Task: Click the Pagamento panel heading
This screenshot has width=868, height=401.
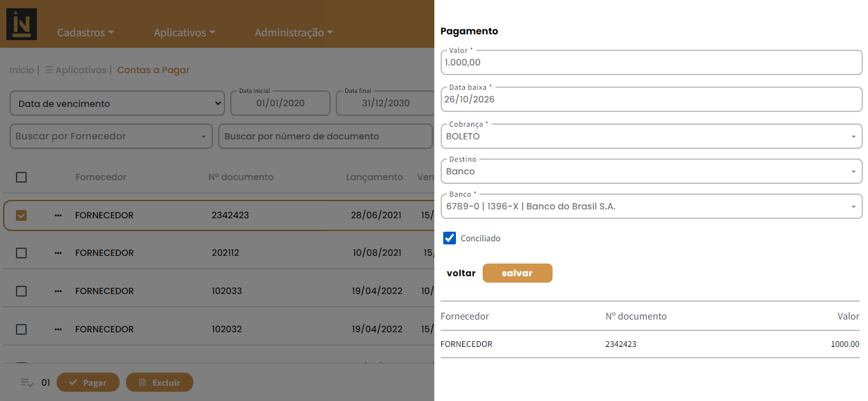Action: 469,31
